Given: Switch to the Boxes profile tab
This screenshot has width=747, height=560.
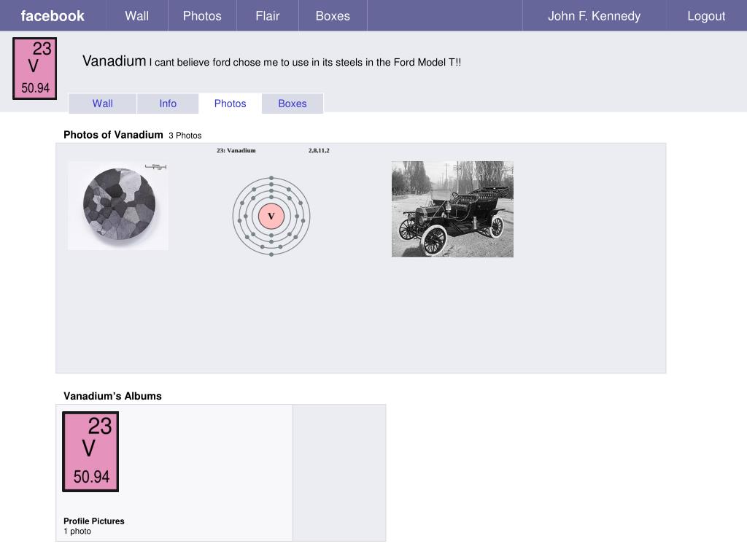Looking at the screenshot, I should [293, 104].
